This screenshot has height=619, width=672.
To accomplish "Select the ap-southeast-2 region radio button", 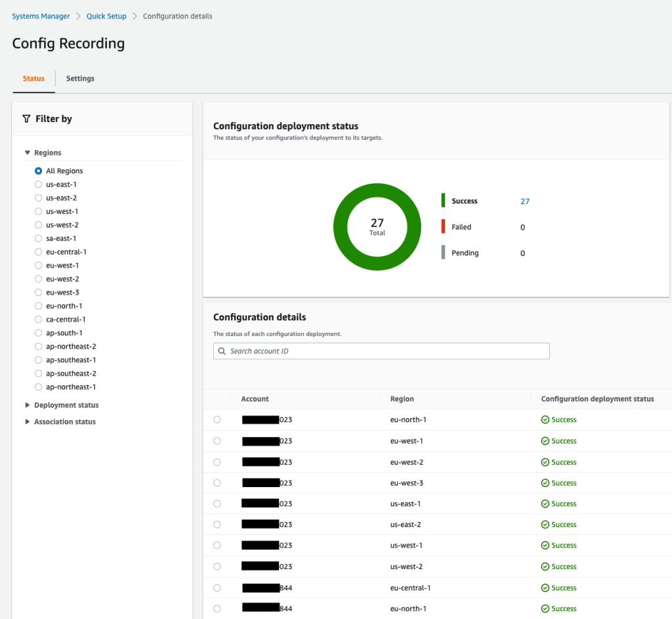I will (38, 374).
